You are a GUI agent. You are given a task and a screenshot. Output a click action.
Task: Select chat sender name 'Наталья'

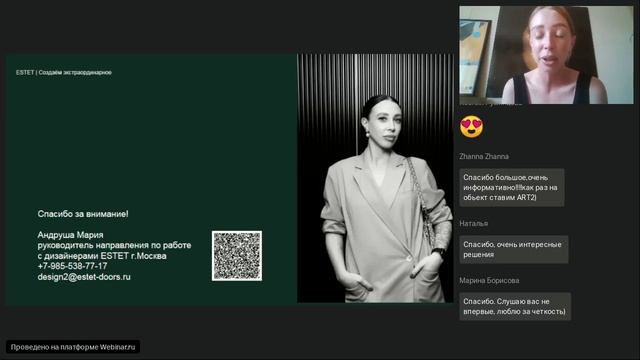click(x=473, y=223)
